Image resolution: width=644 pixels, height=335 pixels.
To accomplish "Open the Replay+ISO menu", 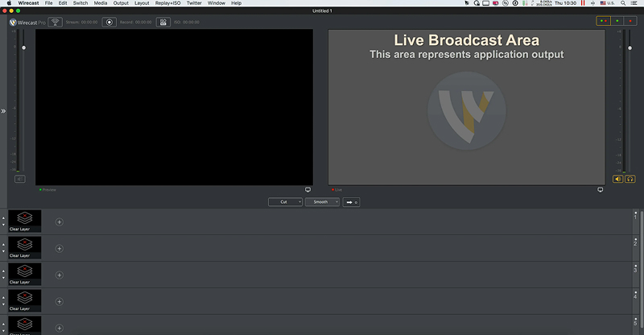I will pos(167,3).
